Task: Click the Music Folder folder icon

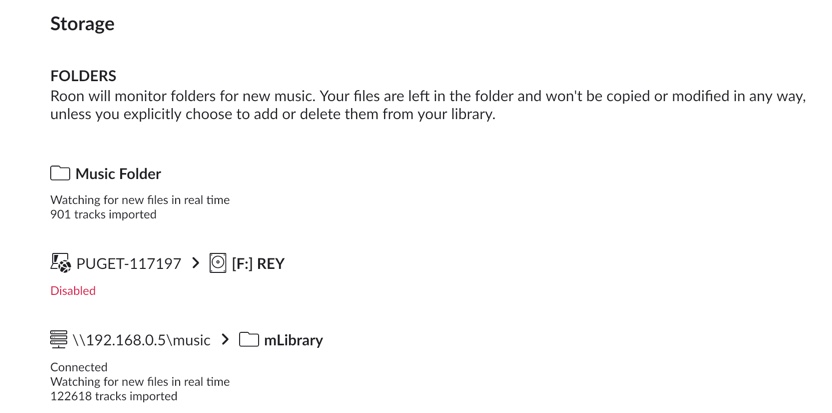Action: [x=60, y=174]
